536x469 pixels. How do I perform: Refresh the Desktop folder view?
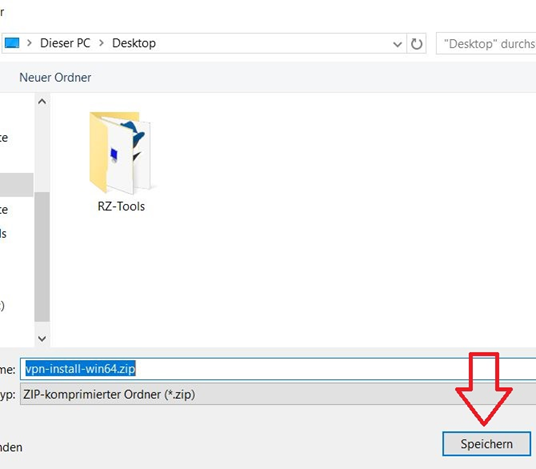click(x=416, y=44)
